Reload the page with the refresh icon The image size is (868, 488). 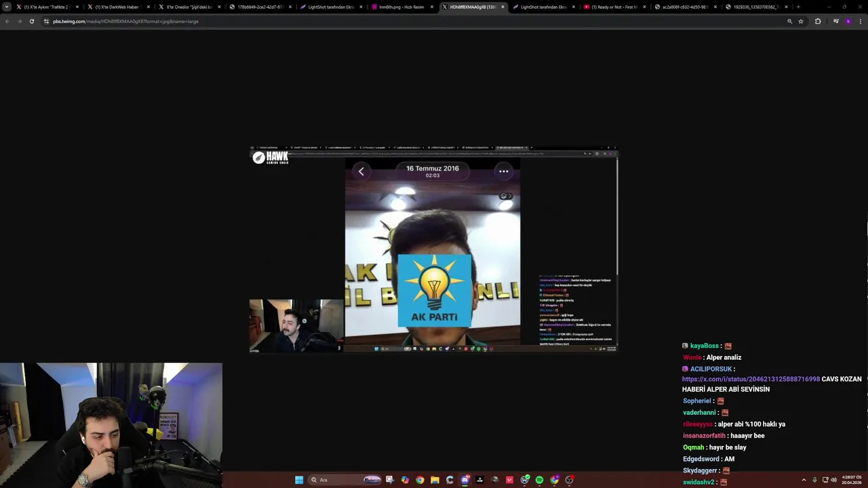(x=31, y=21)
